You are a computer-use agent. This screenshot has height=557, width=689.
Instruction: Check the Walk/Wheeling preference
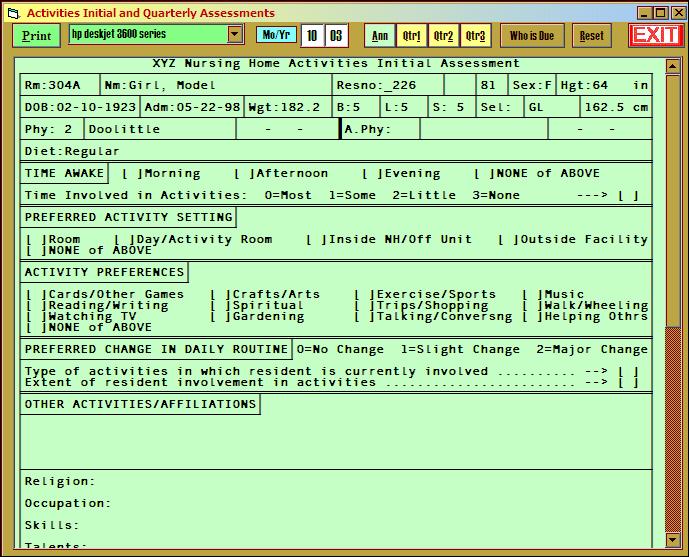(x=533, y=305)
